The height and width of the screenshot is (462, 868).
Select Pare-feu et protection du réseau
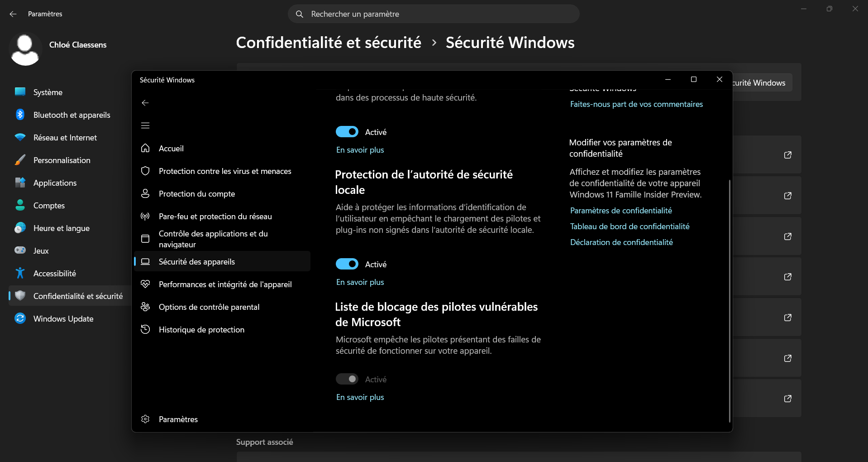pyautogui.click(x=215, y=216)
